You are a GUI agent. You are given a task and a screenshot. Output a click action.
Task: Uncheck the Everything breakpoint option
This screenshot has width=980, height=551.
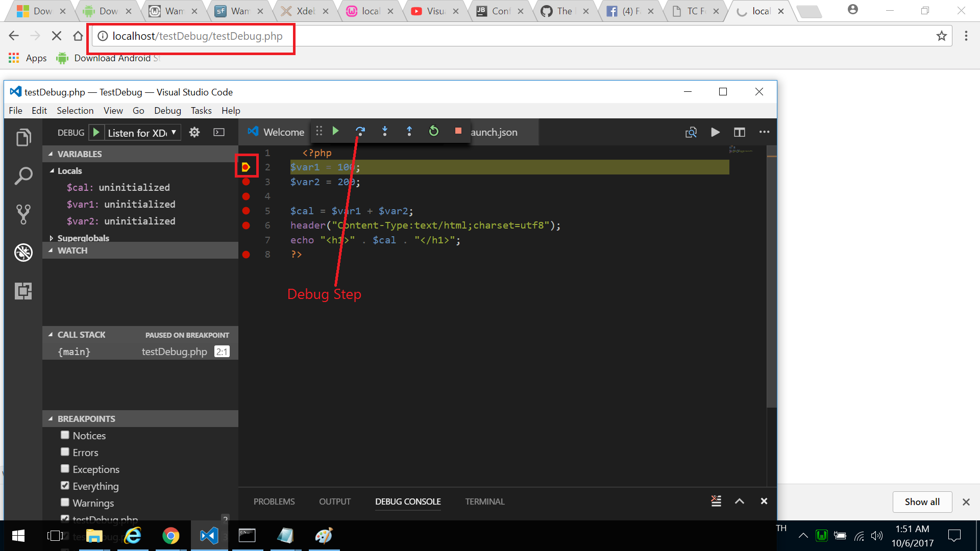click(65, 485)
